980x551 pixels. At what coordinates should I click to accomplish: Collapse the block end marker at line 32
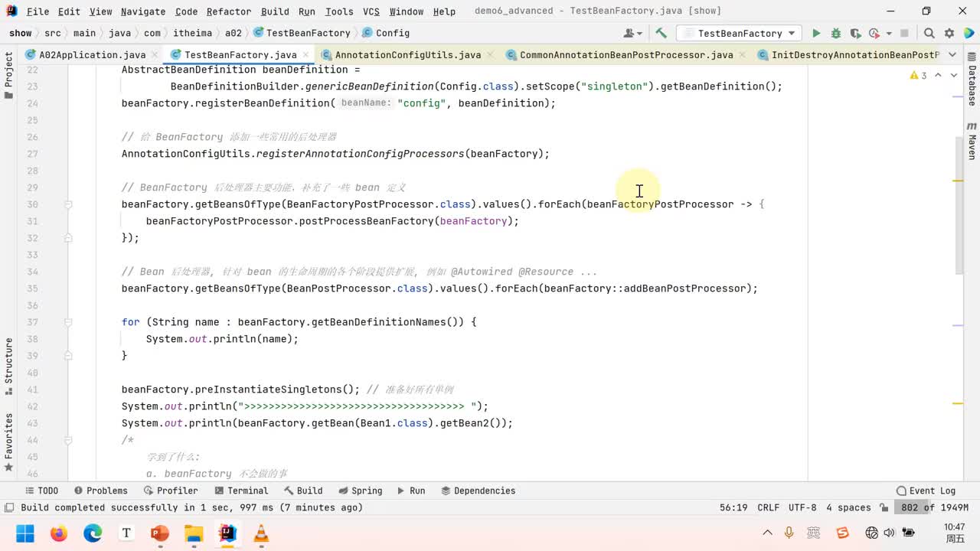(x=68, y=238)
